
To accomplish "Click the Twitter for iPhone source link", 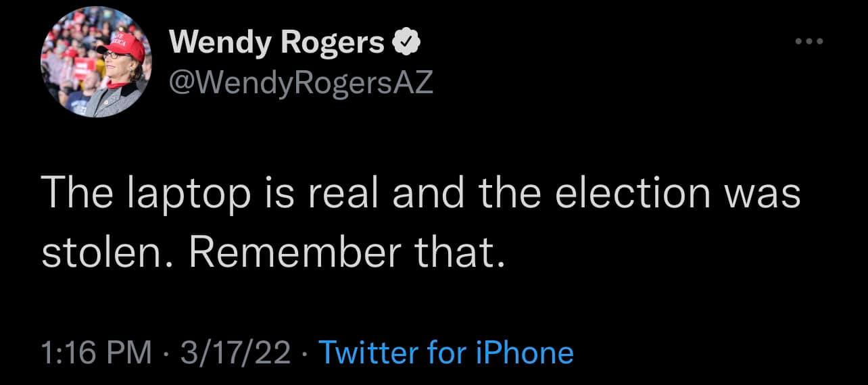I will (x=445, y=353).
